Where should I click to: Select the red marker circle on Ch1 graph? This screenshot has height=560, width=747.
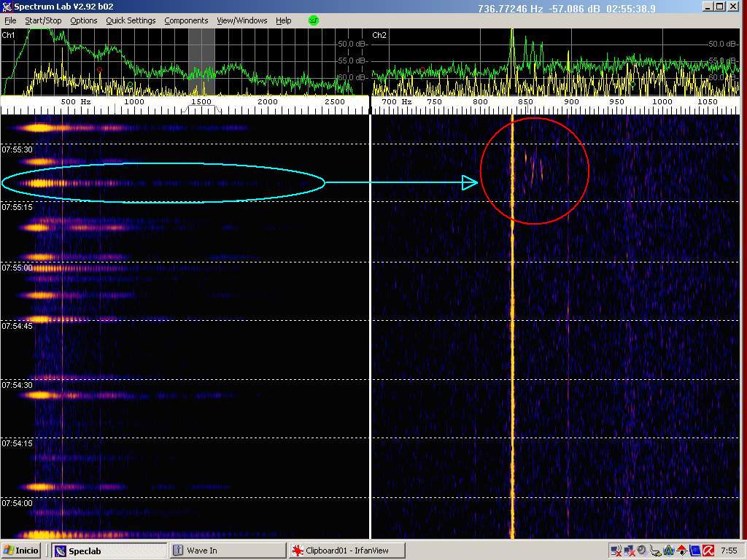click(x=100, y=70)
